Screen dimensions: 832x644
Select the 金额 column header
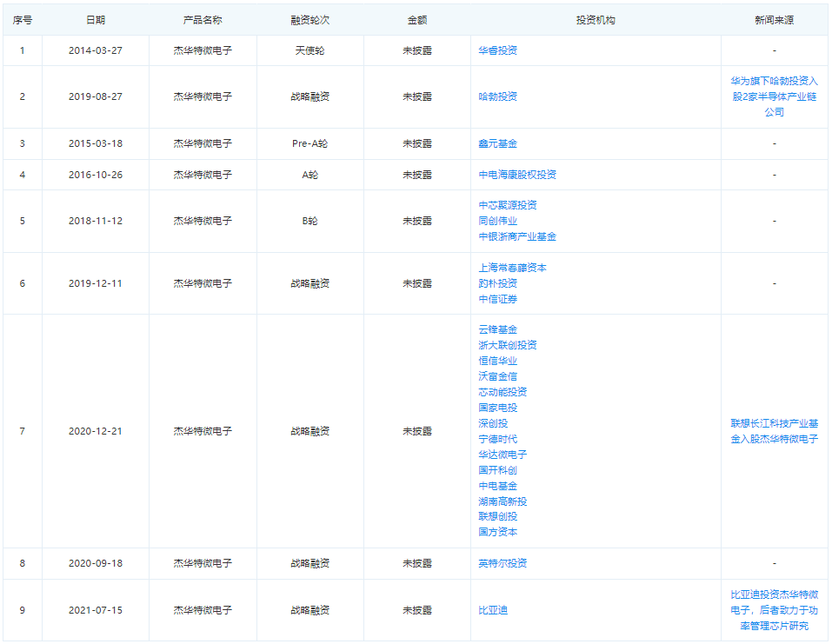(x=417, y=20)
